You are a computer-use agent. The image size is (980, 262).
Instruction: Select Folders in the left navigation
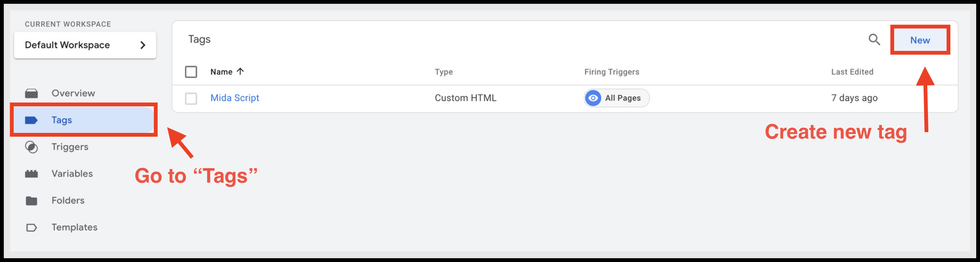click(68, 200)
